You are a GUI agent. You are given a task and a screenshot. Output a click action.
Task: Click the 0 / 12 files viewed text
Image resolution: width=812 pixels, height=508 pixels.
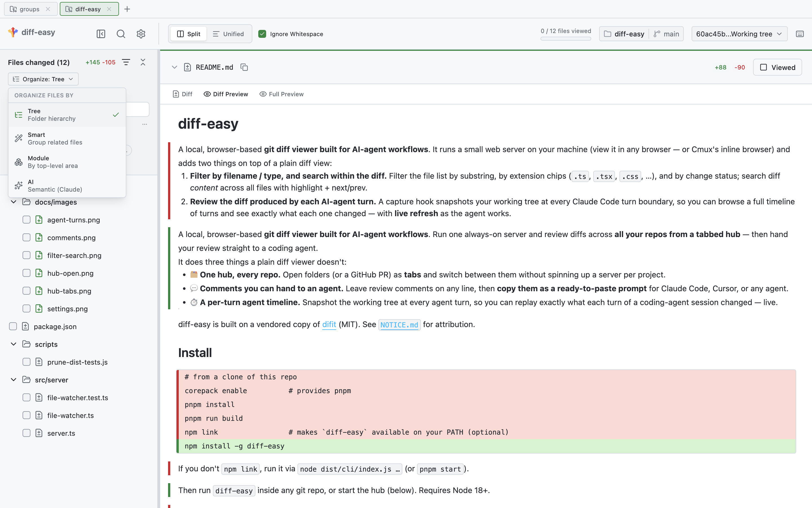point(566,31)
